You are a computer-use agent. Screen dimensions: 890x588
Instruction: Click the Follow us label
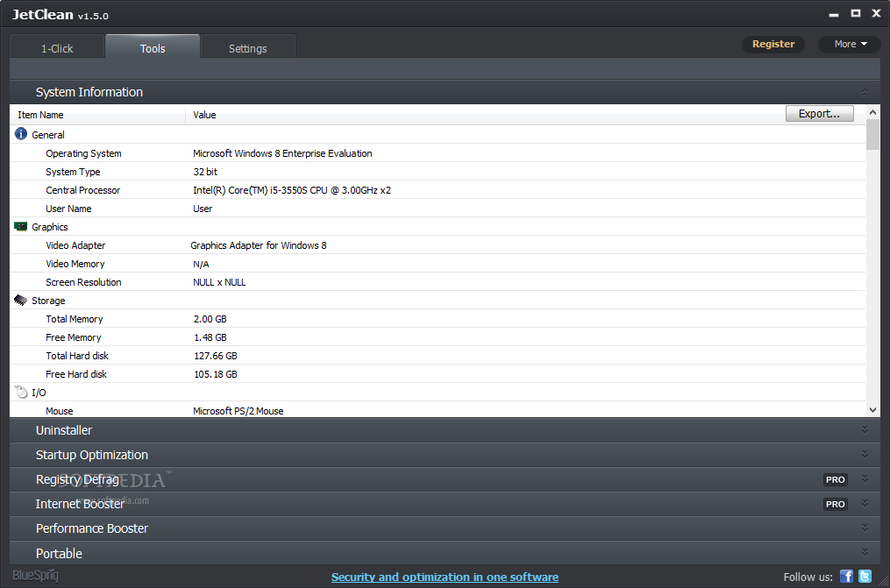pyautogui.click(x=808, y=577)
